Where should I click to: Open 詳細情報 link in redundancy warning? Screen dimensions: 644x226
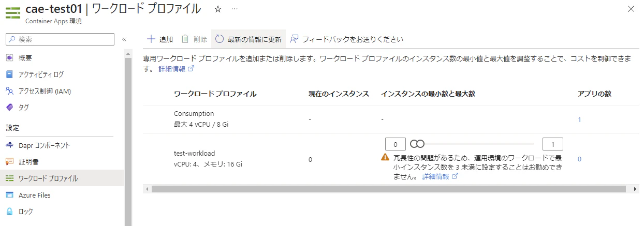pyautogui.click(x=440, y=176)
